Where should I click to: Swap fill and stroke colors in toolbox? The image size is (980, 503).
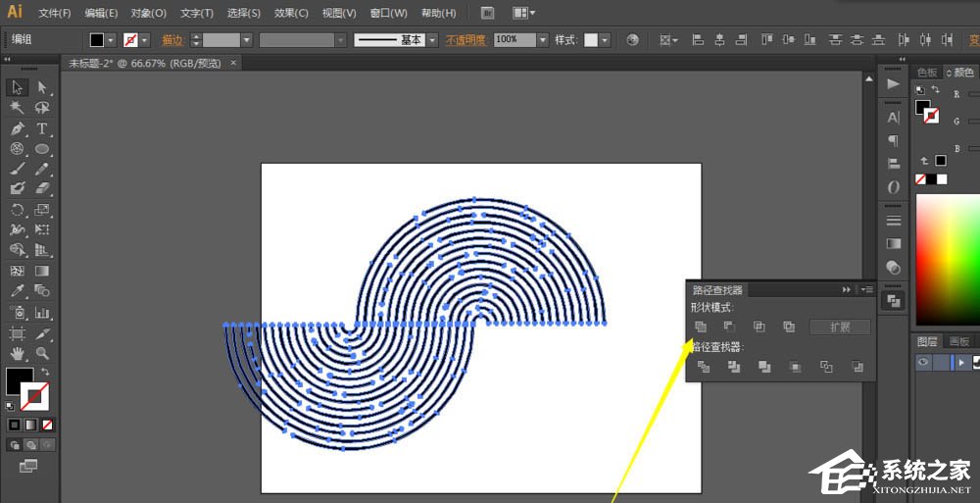(45, 373)
